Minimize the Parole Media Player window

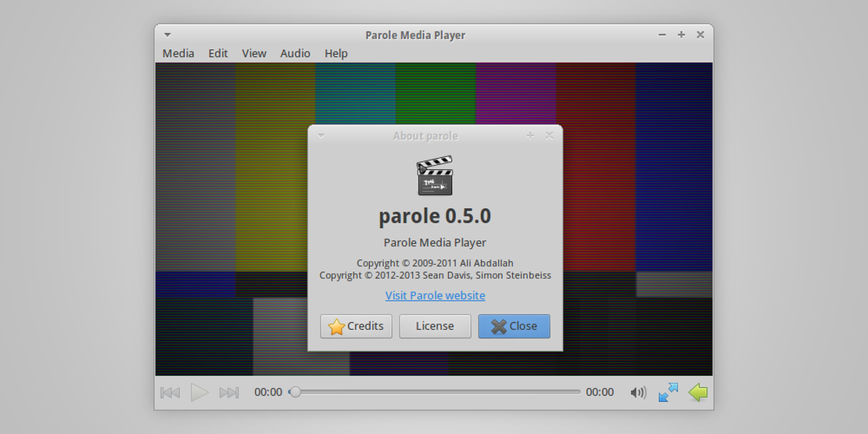(x=662, y=35)
